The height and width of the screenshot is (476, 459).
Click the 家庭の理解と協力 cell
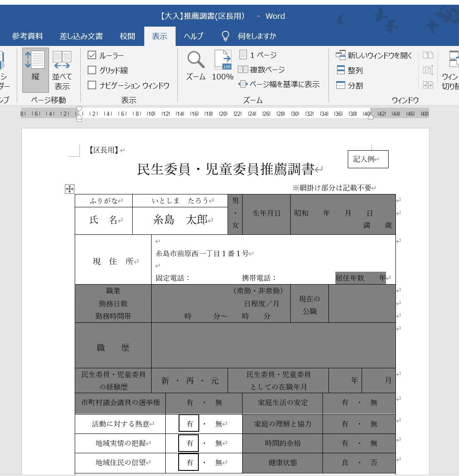(283, 424)
